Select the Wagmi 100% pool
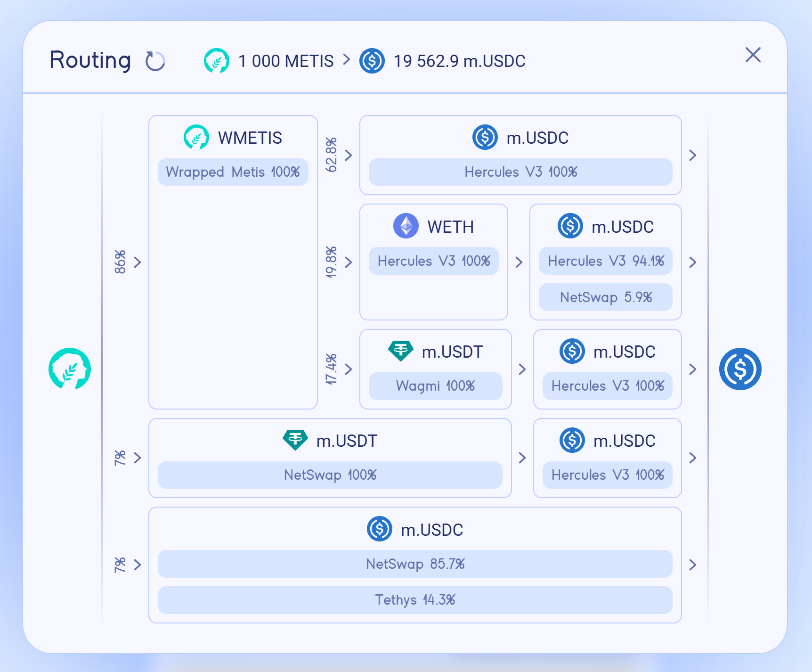 click(435, 386)
